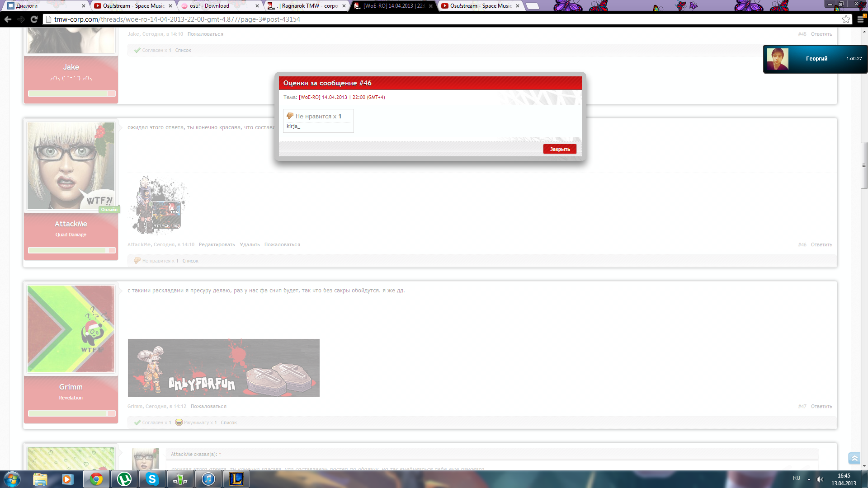The height and width of the screenshot is (488, 868).
Task: Click the volume speaker tray icon
Action: (x=820, y=479)
